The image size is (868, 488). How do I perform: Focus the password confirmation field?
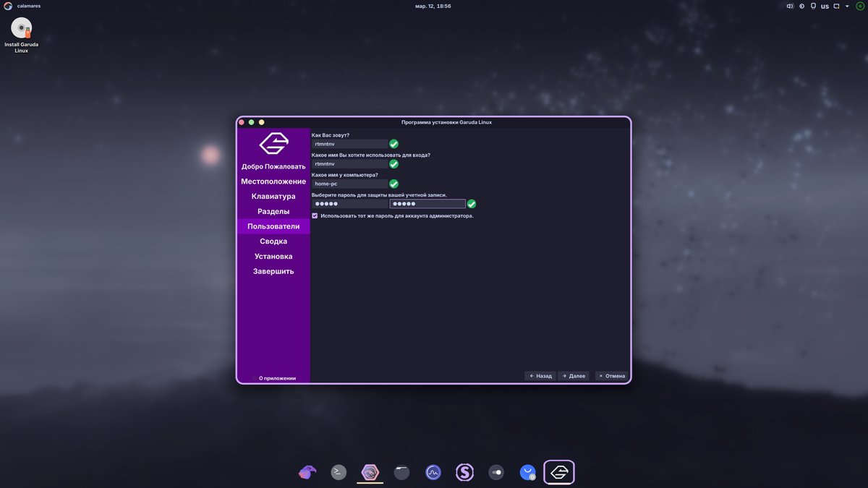427,204
